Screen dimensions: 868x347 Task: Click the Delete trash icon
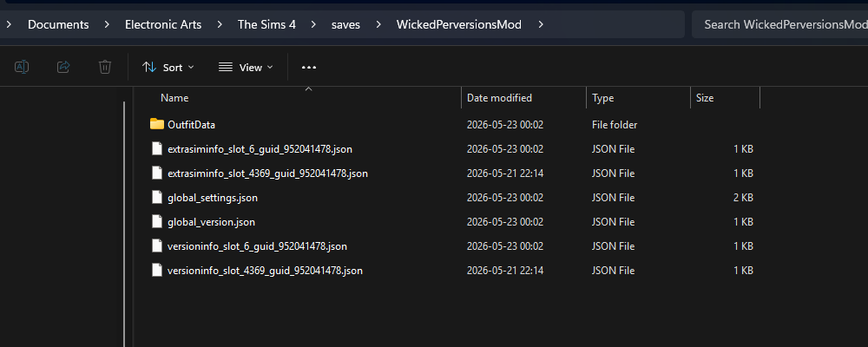105,67
